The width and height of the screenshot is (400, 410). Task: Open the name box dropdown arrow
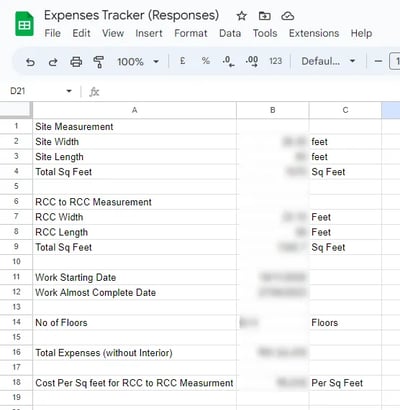click(x=69, y=91)
